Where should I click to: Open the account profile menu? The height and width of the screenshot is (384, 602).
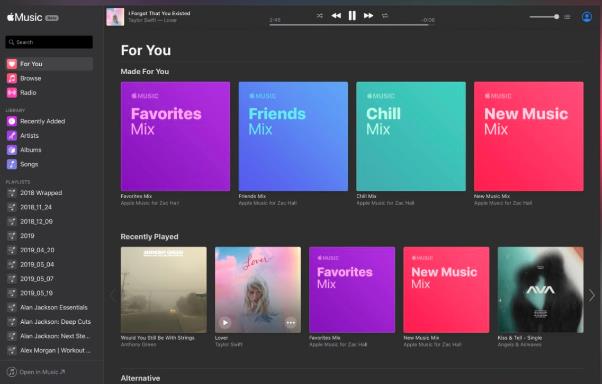tap(586, 17)
